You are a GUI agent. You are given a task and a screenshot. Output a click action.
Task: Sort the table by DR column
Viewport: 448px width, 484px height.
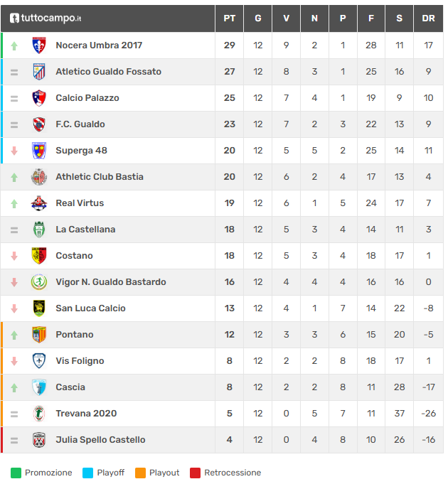click(x=428, y=18)
